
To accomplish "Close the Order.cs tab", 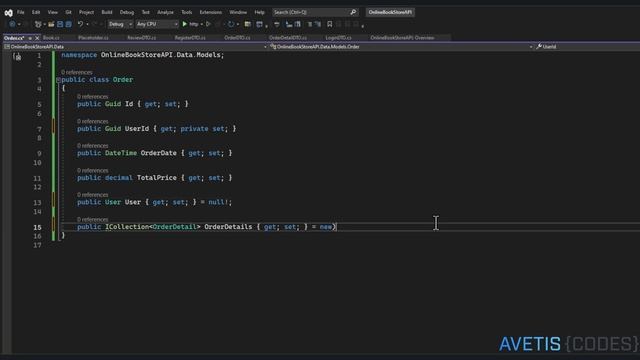I will (x=37, y=38).
